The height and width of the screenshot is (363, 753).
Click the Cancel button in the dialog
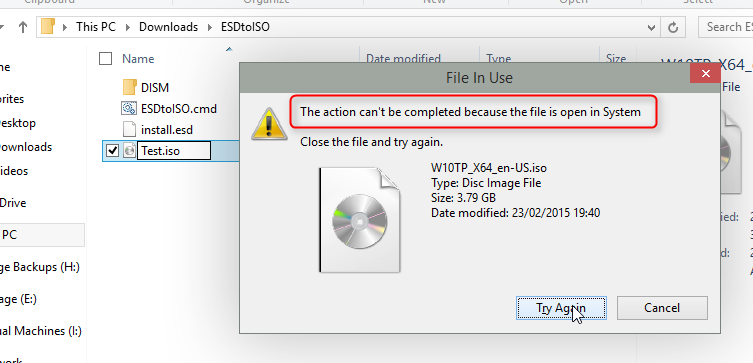(x=662, y=308)
